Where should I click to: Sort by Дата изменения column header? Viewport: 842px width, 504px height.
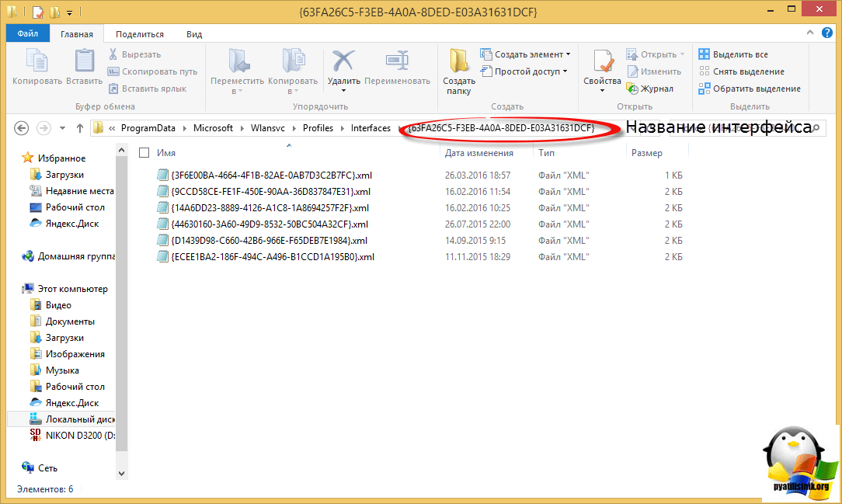click(478, 153)
